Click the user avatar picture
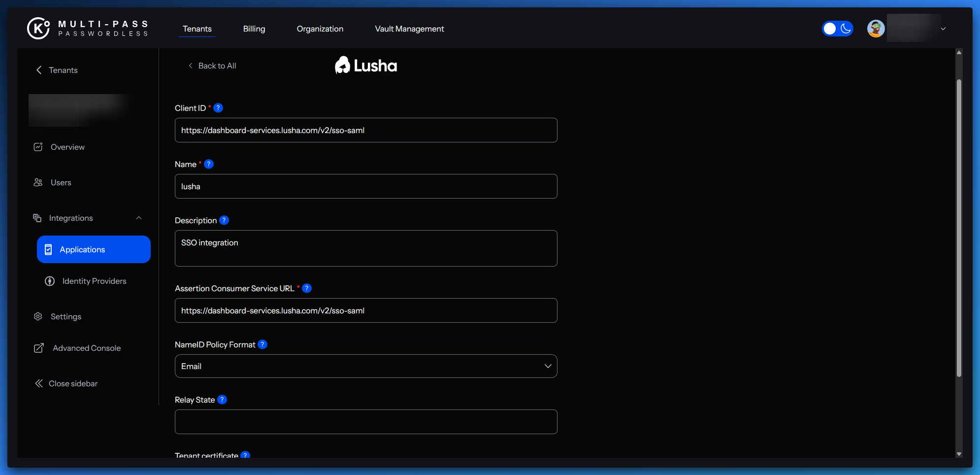The image size is (980, 475). tap(876, 29)
